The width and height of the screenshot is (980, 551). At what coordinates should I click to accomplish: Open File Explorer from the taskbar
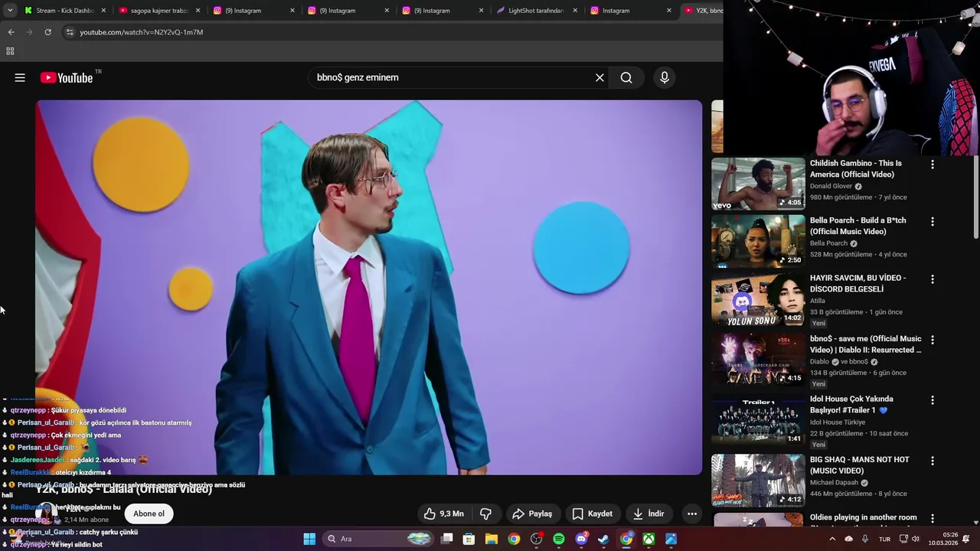pyautogui.click(x=492, y=539)
